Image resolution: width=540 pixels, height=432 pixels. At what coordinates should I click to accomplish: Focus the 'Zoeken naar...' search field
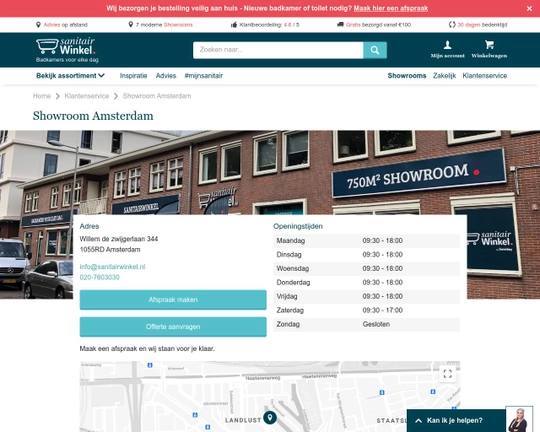278,50
